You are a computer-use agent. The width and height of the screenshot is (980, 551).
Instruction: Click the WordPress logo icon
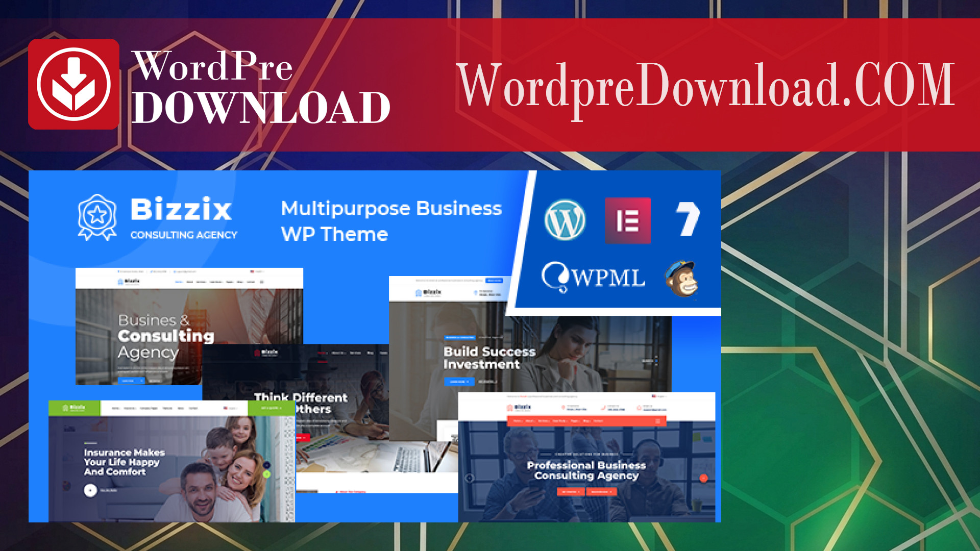pyautogui.click(x=565, y=220)
